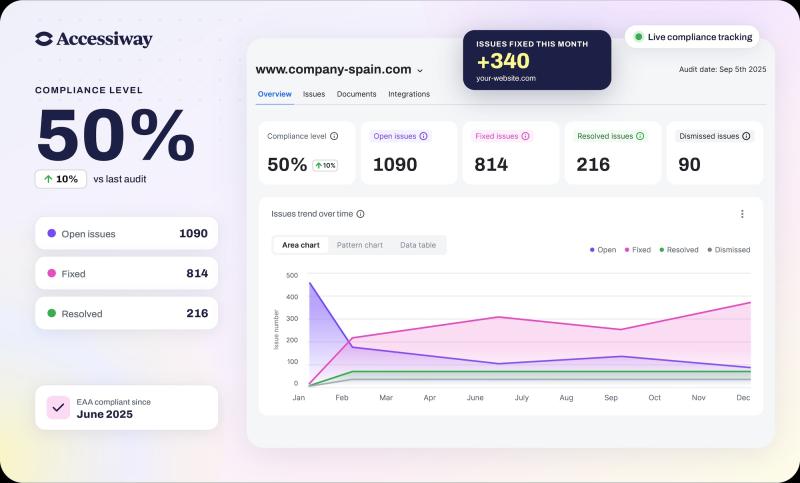Viewport: 800px width, 483px height.
Task: Open the Issues tab
Action: (314, 94)
